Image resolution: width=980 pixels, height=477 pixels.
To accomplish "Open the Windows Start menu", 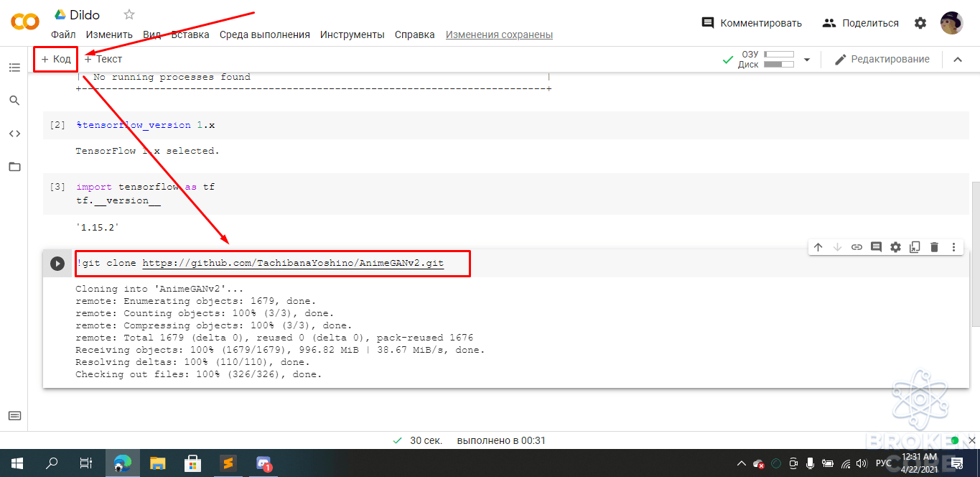I will 16,463.
